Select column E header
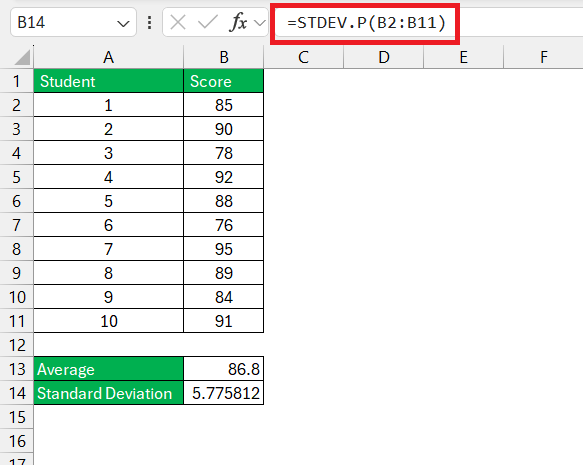The image size is (583, 465). (463, 57)
